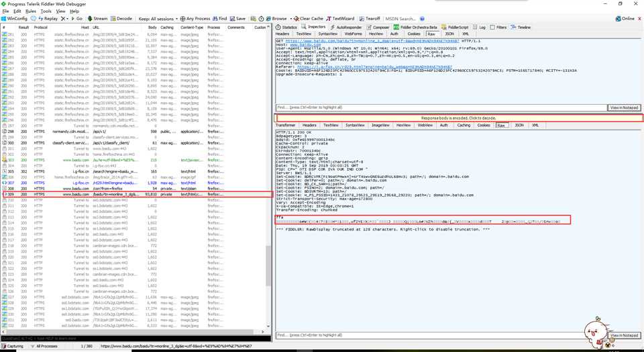The image size is (644, 352).
Task: Click the All Processes filter in status bar
Action: pos(44,346)
